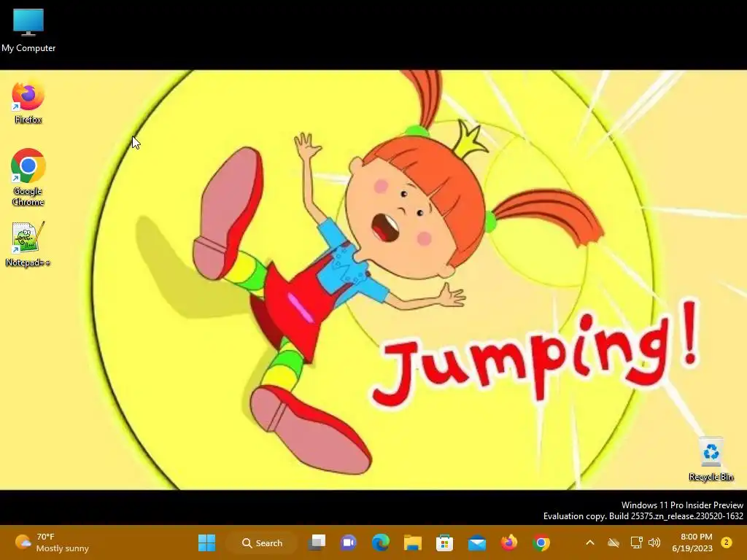Open the clock showing 8:00 PM
The width and height of the screenshot is (747, 560).
pyautogui.click(x=692, y=542)
